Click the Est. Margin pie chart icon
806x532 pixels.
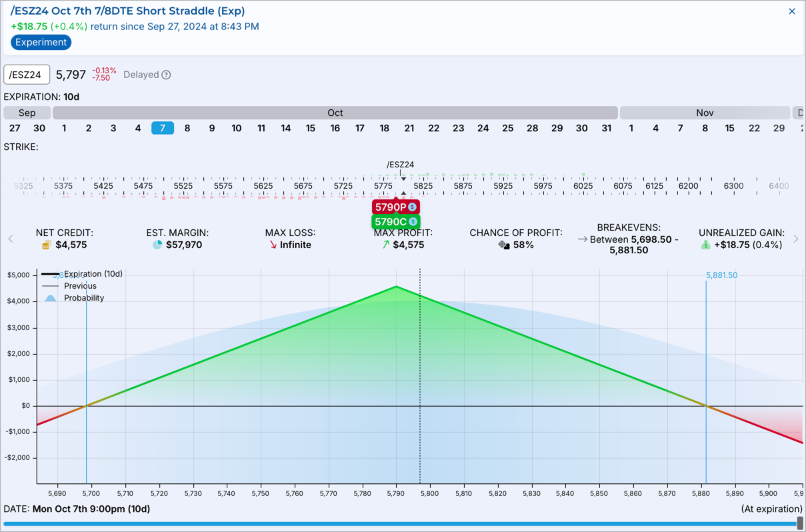[157, 245]
